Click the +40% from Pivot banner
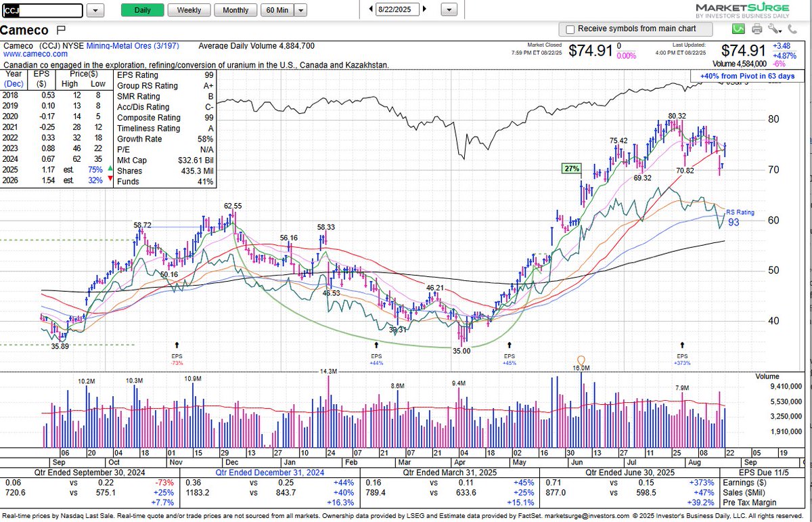 [x=746, y=77]
